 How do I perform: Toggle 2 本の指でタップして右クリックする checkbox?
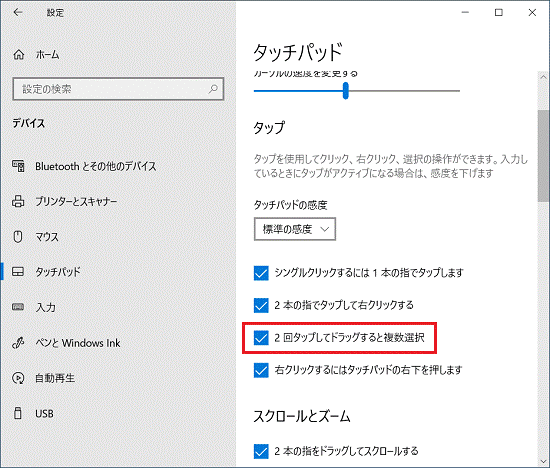coord(261,306)
